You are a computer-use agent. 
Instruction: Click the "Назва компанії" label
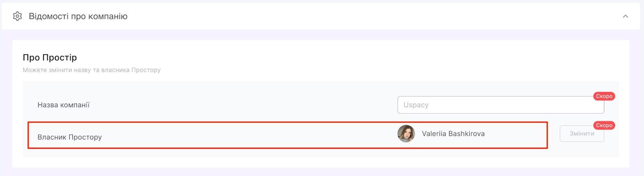(63, 105)
